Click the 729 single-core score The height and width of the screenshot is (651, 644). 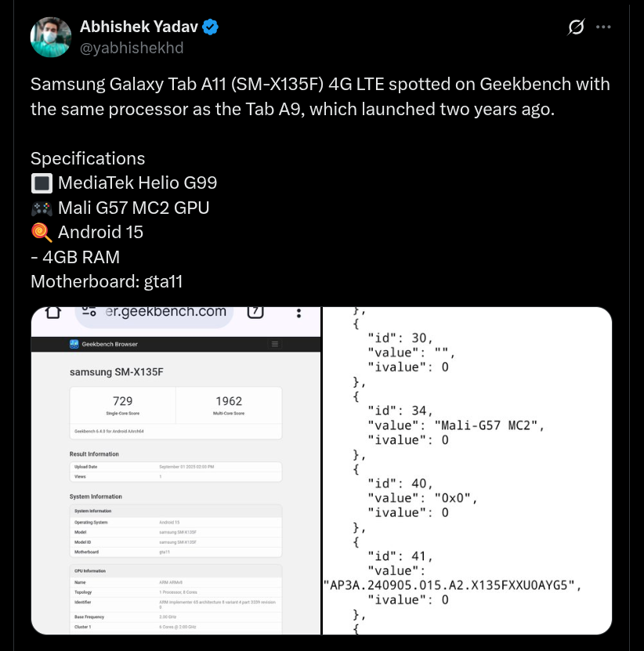click(123, 401)
